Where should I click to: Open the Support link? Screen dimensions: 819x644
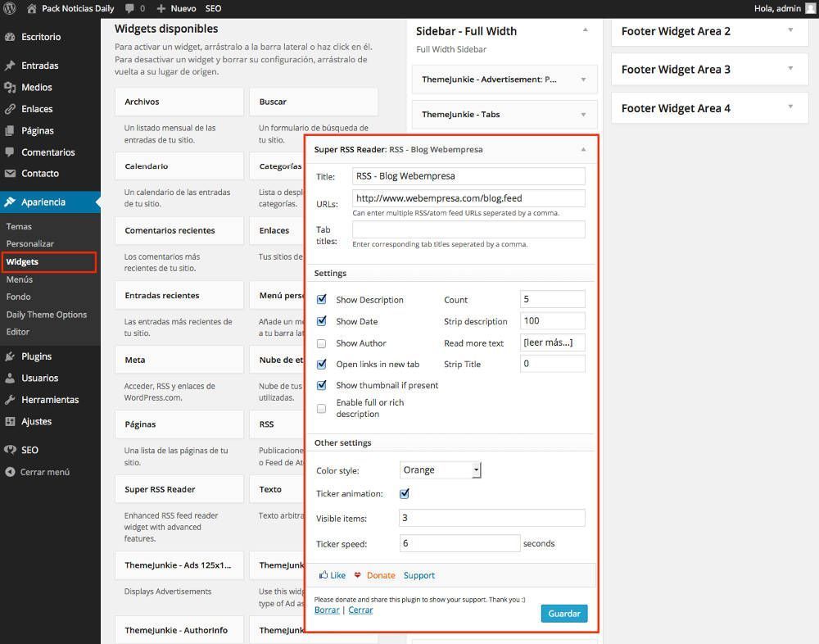point(419,575)
